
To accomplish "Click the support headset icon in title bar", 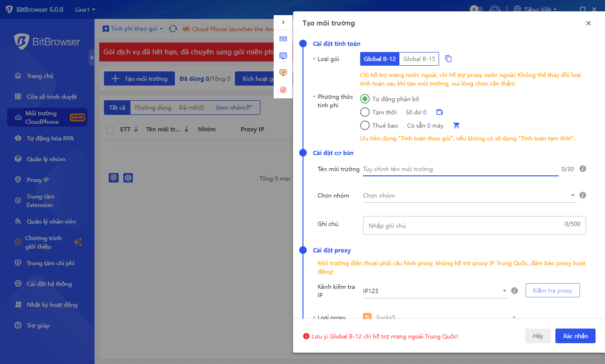I will [495, 9].
